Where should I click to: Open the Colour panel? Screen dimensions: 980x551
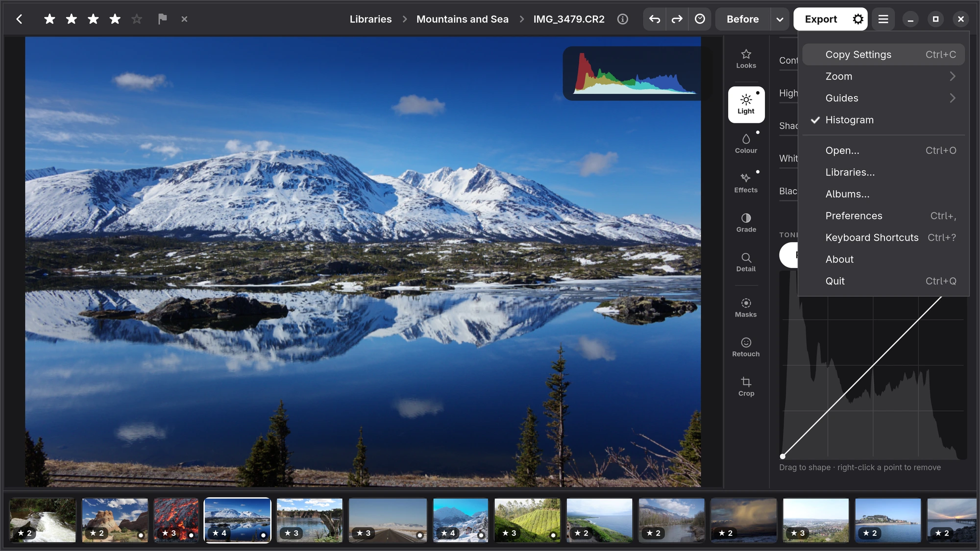point(746,144)
